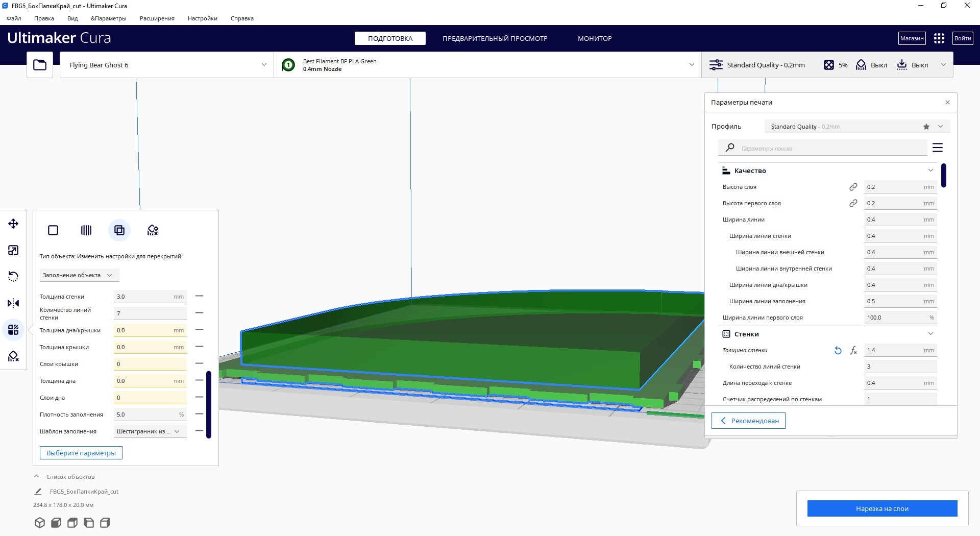Choose the Mirror tool
The image size is (980, 536).
[x=13, y=303]
